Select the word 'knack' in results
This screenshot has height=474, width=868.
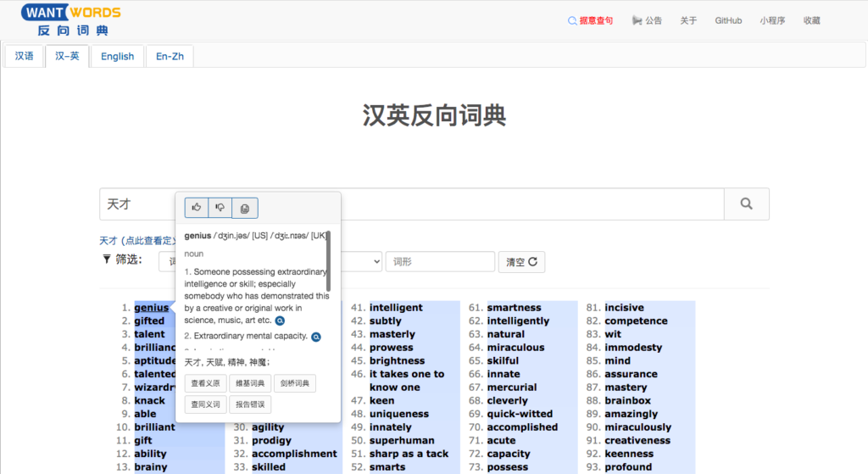coord(149,400)
